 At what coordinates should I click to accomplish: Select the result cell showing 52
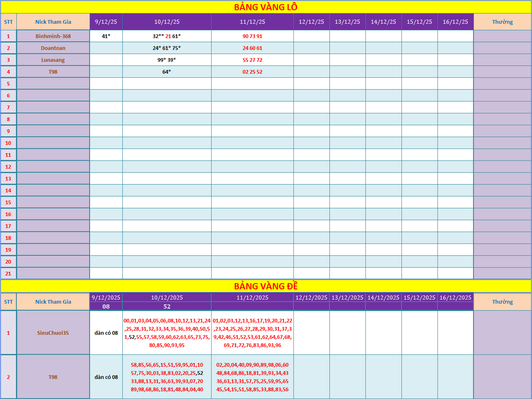pos(167,307)
